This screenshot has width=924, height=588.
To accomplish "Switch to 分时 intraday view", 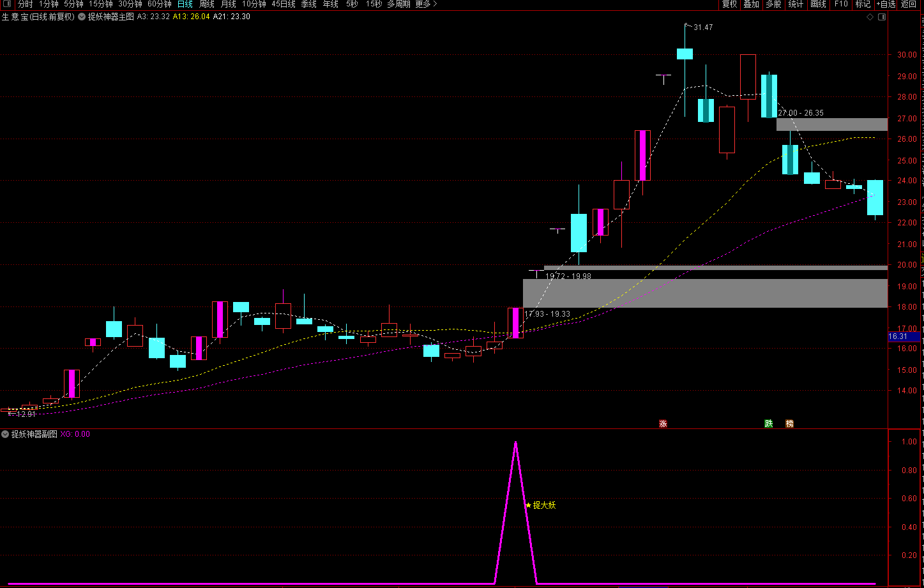I will tap(25, 4).
